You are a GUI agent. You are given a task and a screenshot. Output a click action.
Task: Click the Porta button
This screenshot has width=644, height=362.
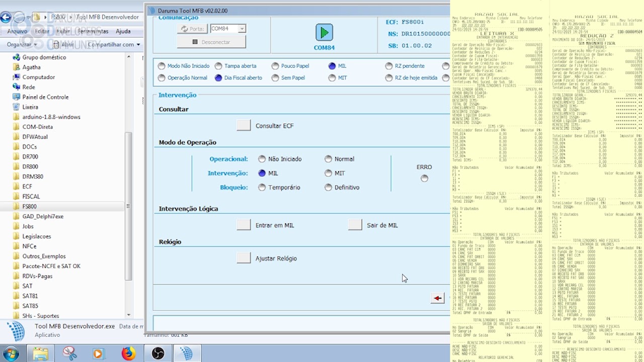pos(192,29)
